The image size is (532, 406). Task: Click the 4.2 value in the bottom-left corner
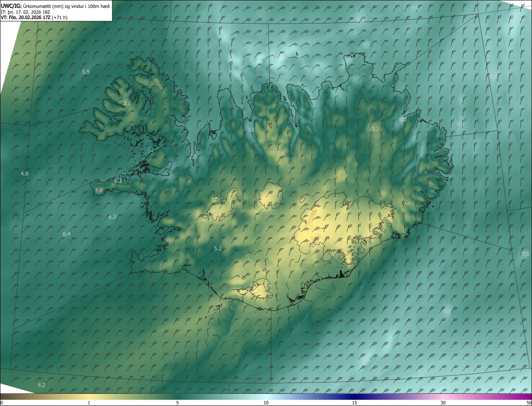pos(42,385)
